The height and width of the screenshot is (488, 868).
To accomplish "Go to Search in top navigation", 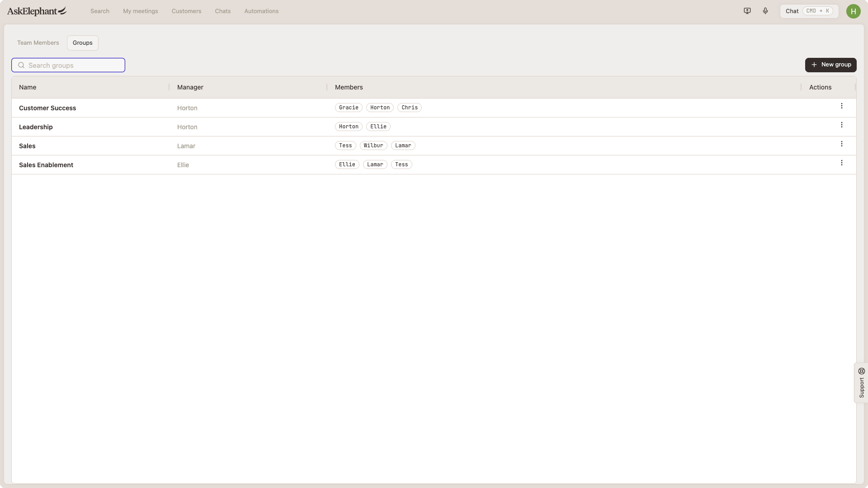I will coord(100,11).
